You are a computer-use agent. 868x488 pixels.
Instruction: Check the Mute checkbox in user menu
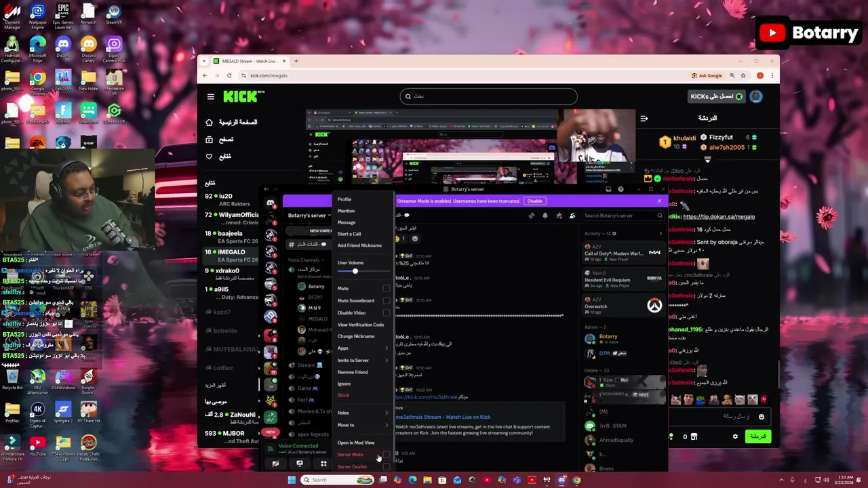coord(387,289)
